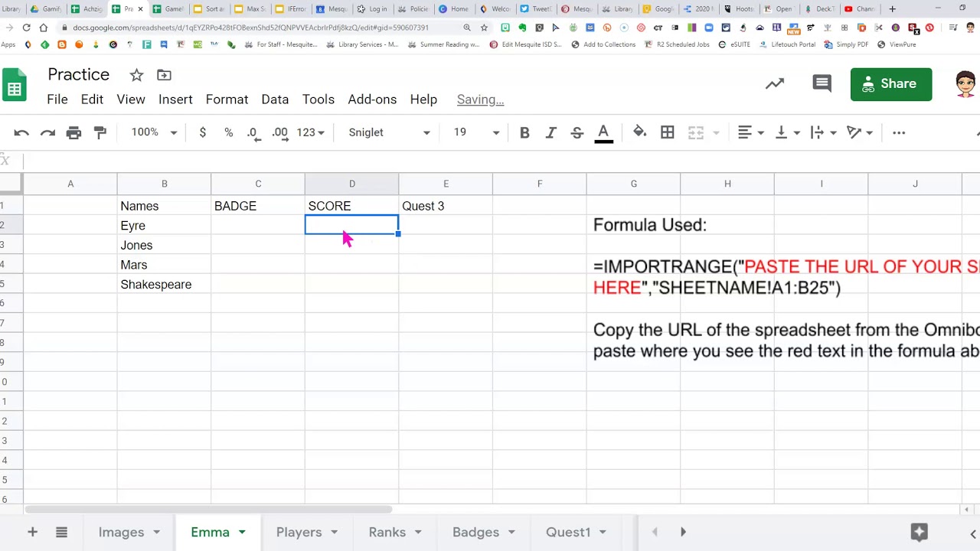Open the Tools menu

tap(318, 99)
